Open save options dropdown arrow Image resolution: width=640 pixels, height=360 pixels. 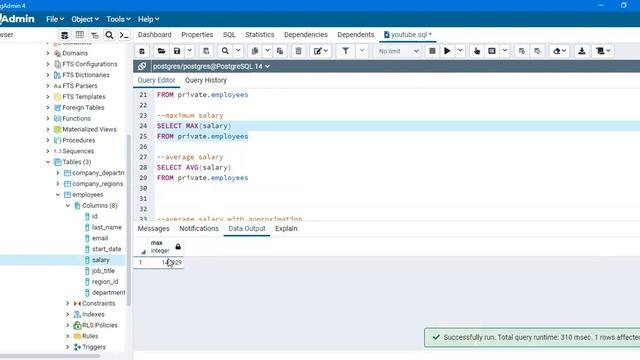pyautogui.click(x=189, y=51)
